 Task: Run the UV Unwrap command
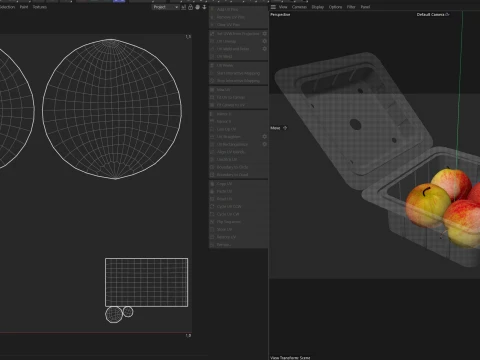tap(235, 41)
